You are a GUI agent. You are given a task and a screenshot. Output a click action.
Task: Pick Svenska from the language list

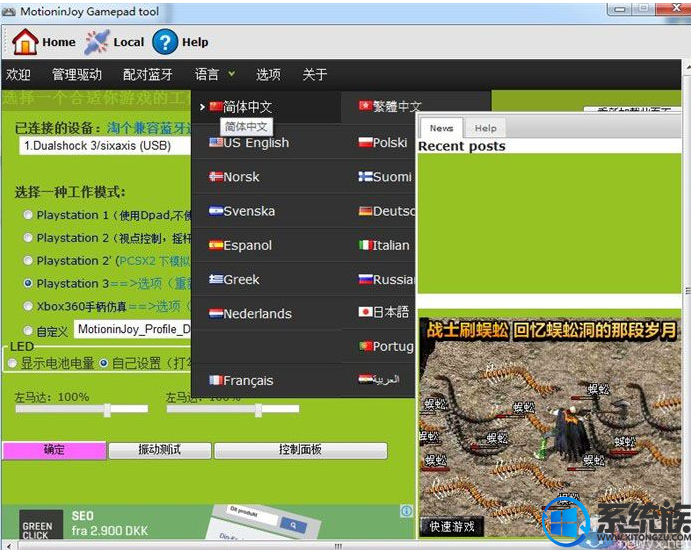click(x=242, y=211)
